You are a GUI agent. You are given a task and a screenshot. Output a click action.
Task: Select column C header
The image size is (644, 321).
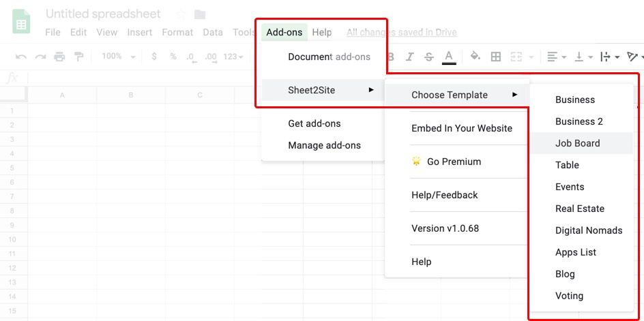[200, 95]
